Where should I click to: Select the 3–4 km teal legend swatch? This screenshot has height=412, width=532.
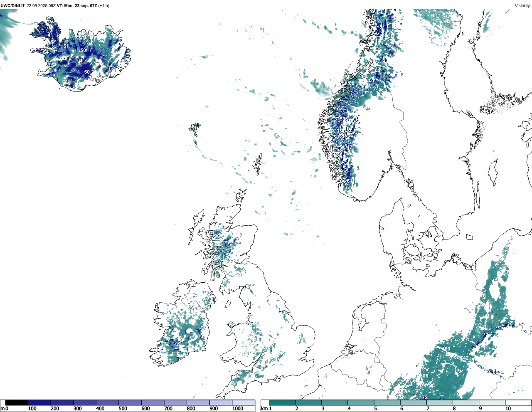(x=335, y=402)
